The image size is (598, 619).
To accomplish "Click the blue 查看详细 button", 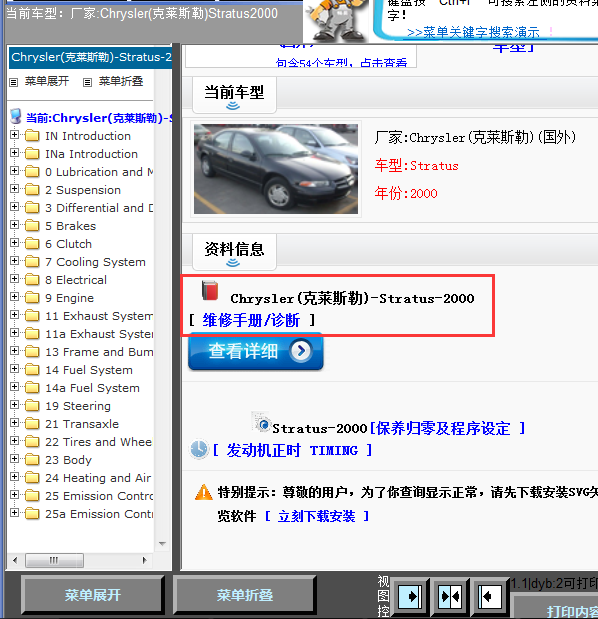I will point(256,351).
